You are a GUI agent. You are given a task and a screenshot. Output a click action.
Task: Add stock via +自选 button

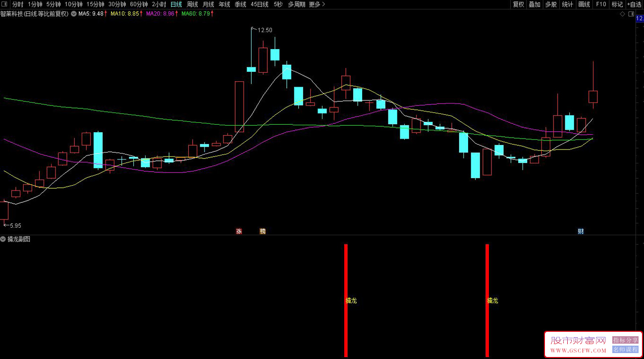634,4
